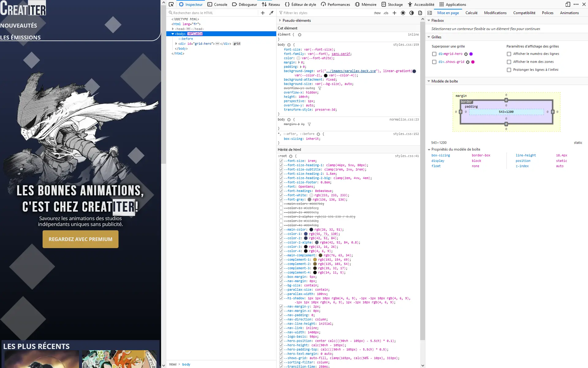Open the NOUVEAUTÉS page link

[x=18, y=25]
